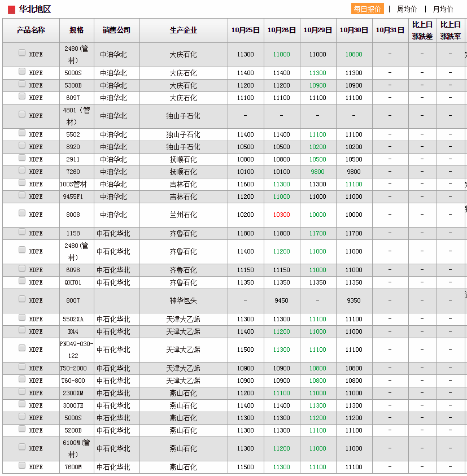Screen dimensions: 467x476
Task: Click the 生产企业 column header
Action: [184, 30]
